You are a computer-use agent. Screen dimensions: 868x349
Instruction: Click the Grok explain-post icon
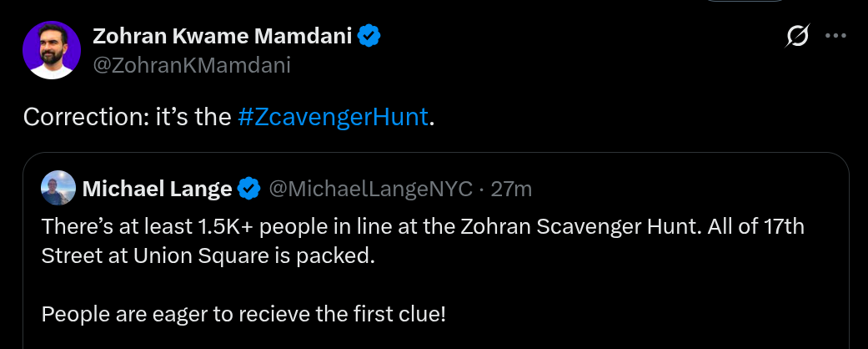pyautogui.click(x=797, y=36)
